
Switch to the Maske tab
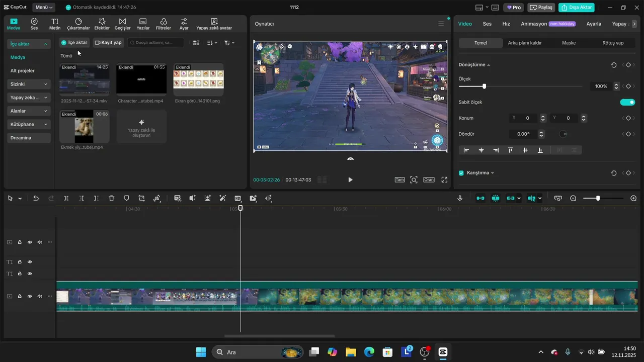pyautogui.click(x=569, y=43)
